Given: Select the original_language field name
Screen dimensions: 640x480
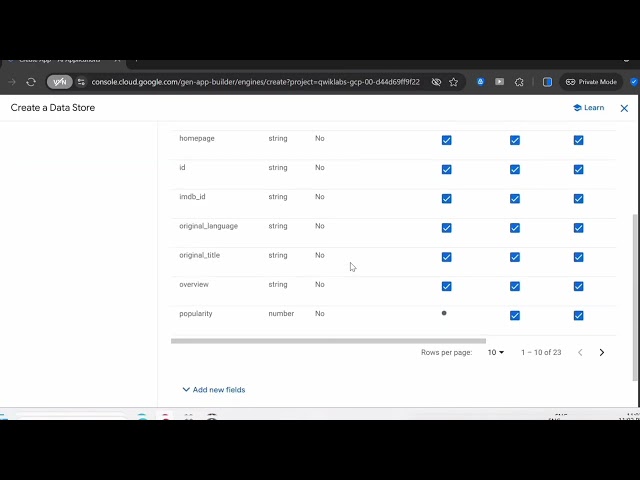Looking at the screenshot, I should 208,226.
